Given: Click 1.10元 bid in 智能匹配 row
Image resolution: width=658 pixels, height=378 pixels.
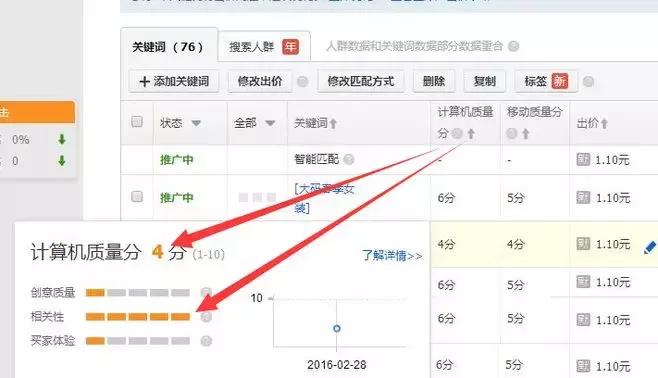Looking at the screenshot, I should pyautogui.click(x=613, y=160).
